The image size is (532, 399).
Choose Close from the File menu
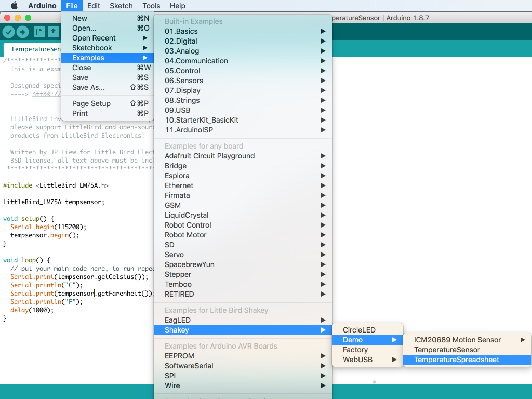tap(108, 68)
